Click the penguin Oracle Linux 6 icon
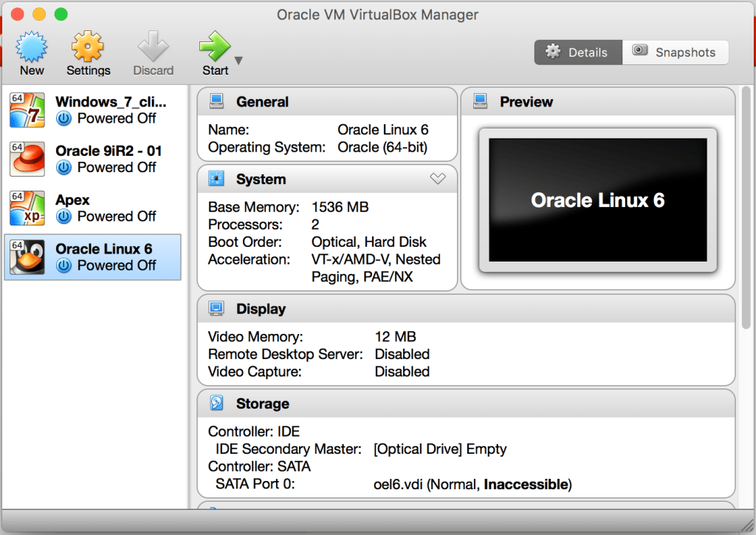This screenshot has width=756, height=535. [x=27, y=257]
